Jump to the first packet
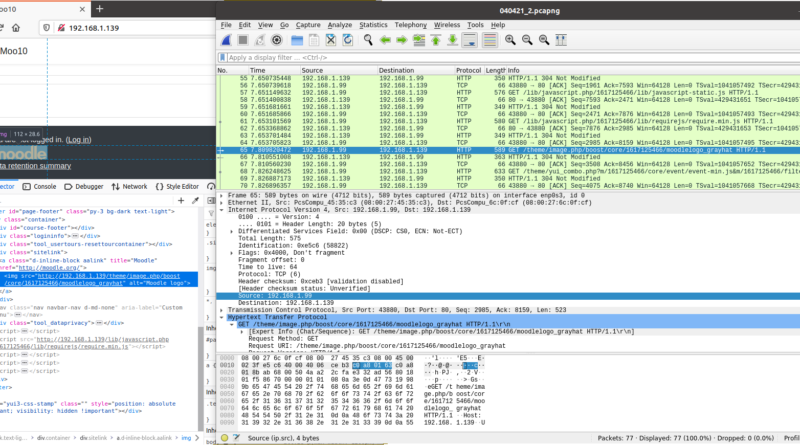 [x=436, y=40]
